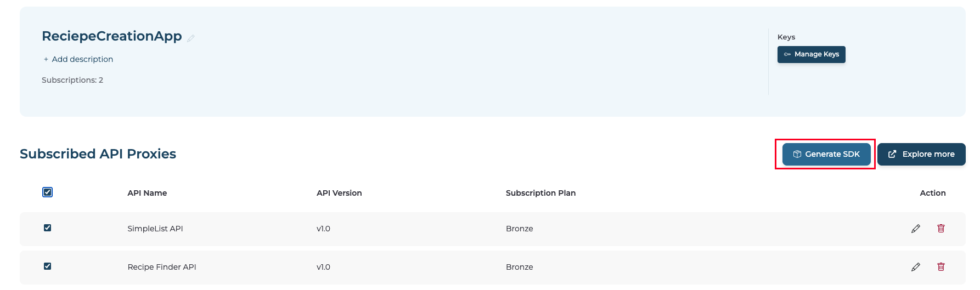Delete the Recipe Finder API subscription
980x290 pixels.
pyautogui.click(x=941, y=267)
